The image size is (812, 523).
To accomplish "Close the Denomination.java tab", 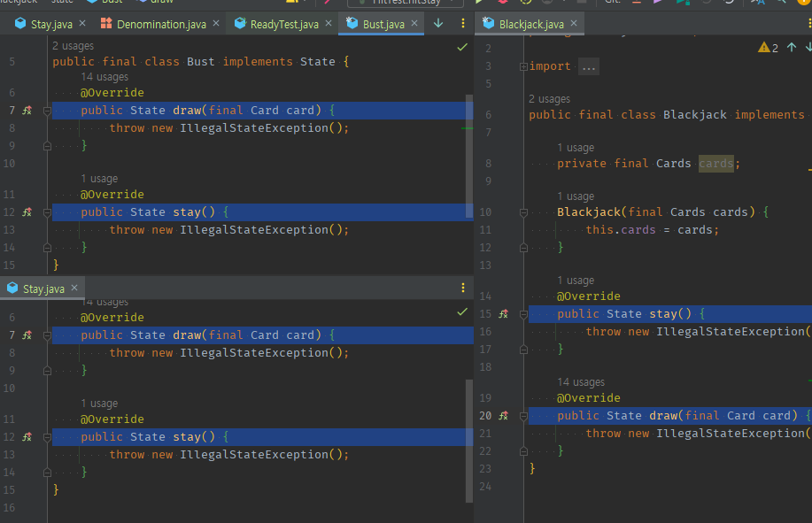I will [216, 23].
